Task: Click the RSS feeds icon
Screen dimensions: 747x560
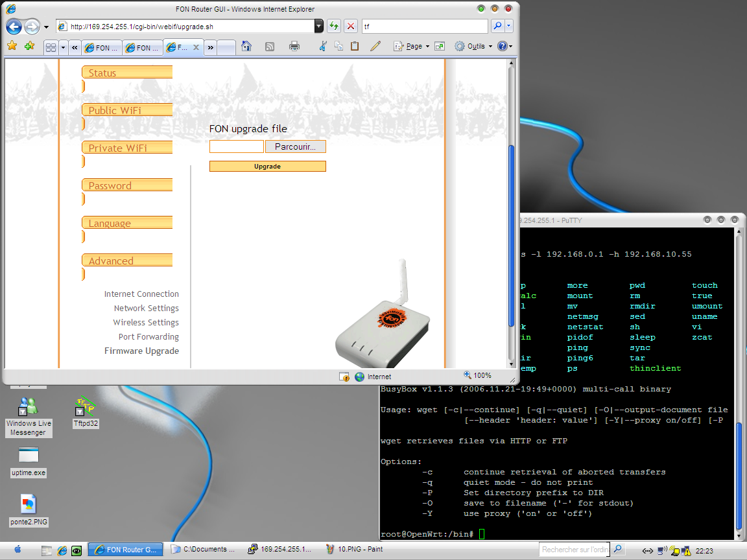Action: pos(270,46)
